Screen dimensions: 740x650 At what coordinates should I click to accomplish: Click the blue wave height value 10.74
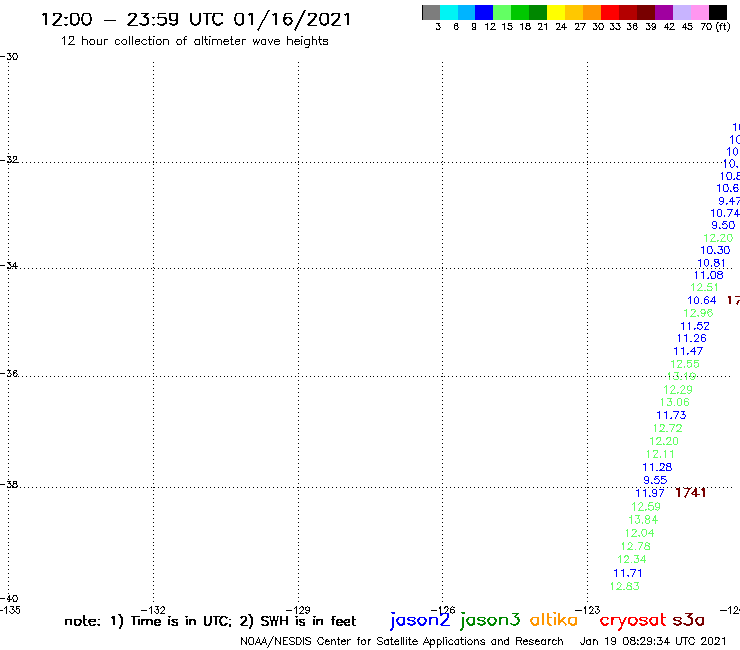[725, 213]
